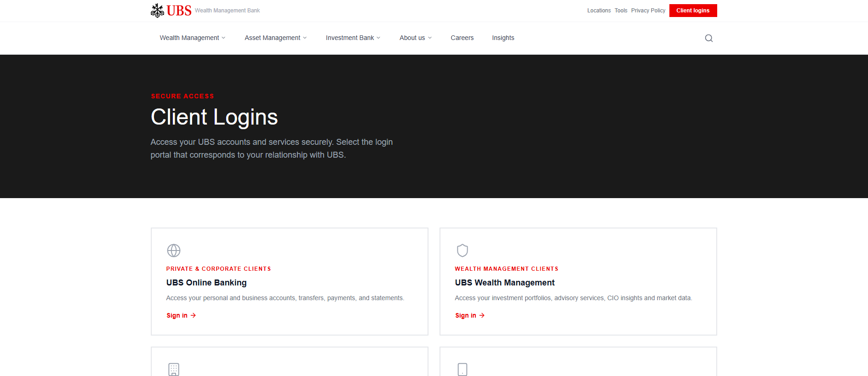Click the UBS red wordmark
The width and height of the screenshot is (868, 376).
179,11
